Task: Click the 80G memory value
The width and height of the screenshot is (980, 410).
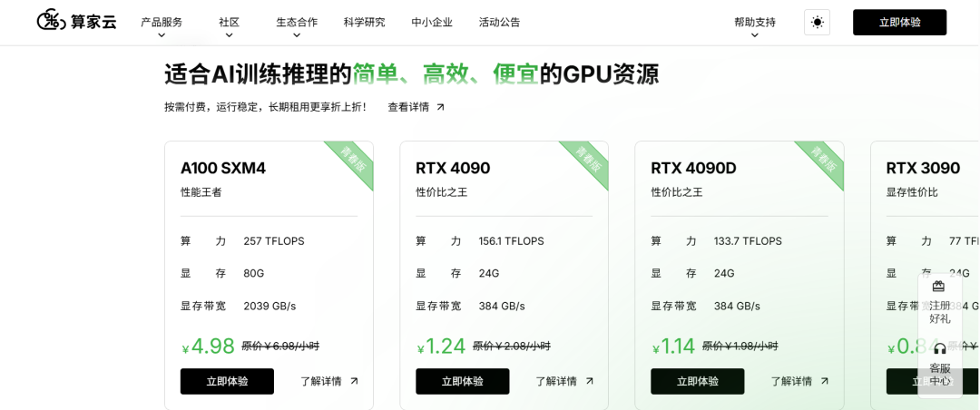Action: tap(254, 274)
